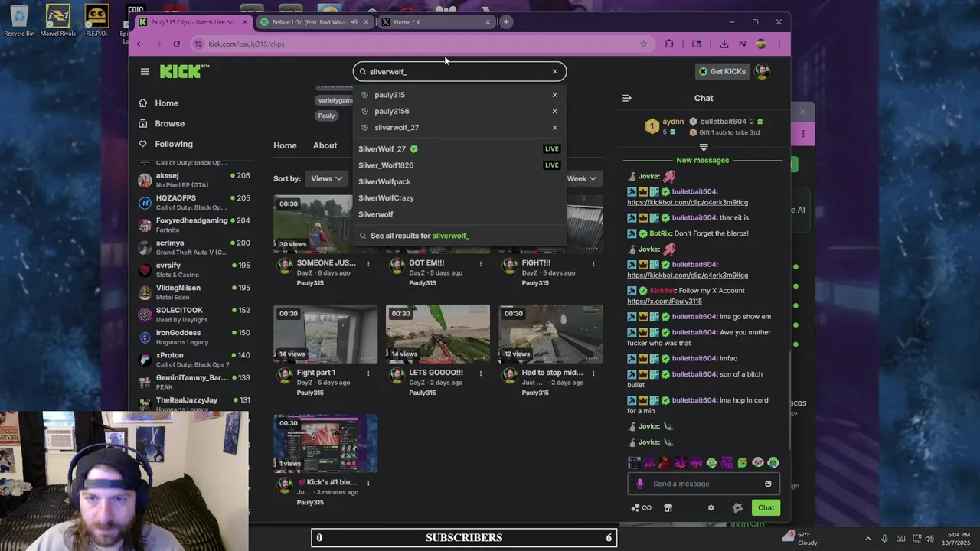The image size is (980, 551).
Task: Go to Home in the sidebar
Action: click(166, 103)
